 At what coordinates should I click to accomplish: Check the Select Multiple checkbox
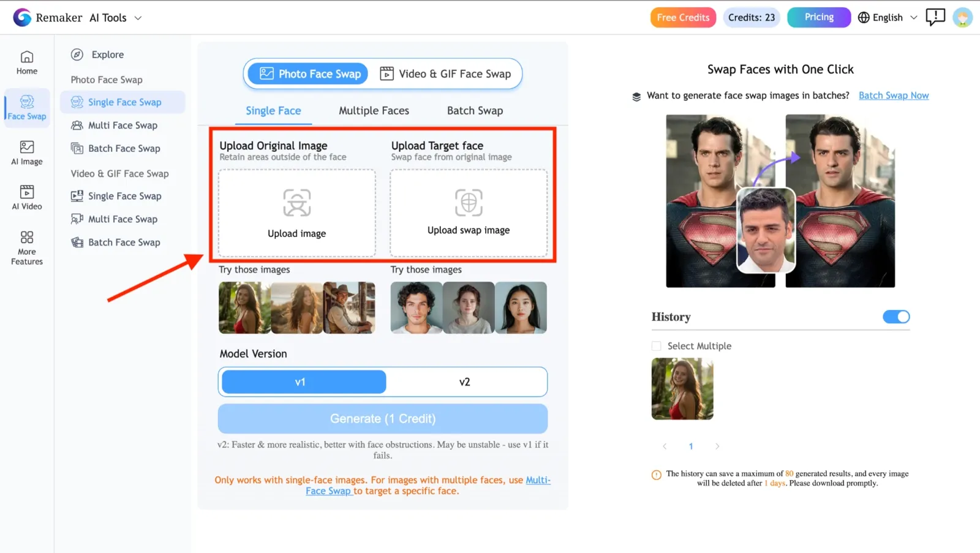657,346
